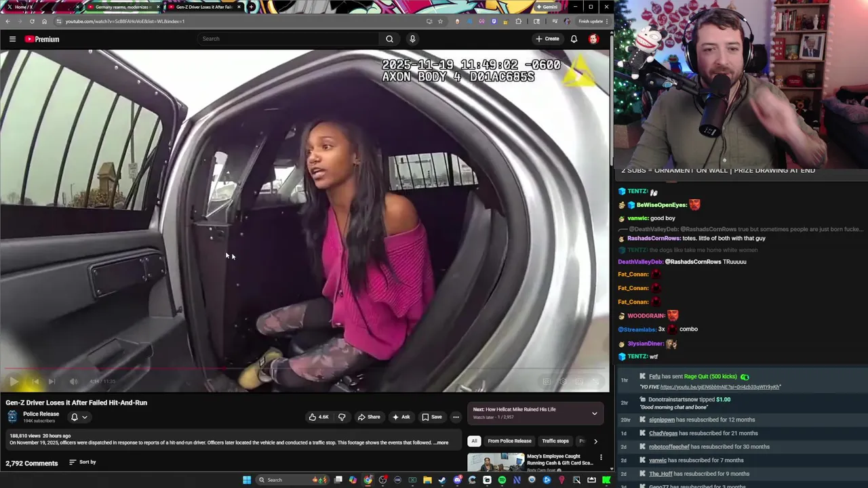The image size is (868, 488).
Task: Open YouTube notifications bell
Action: 574,39
